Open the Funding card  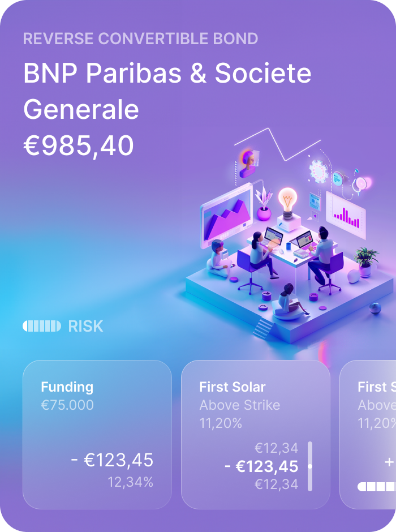[97, 435]
